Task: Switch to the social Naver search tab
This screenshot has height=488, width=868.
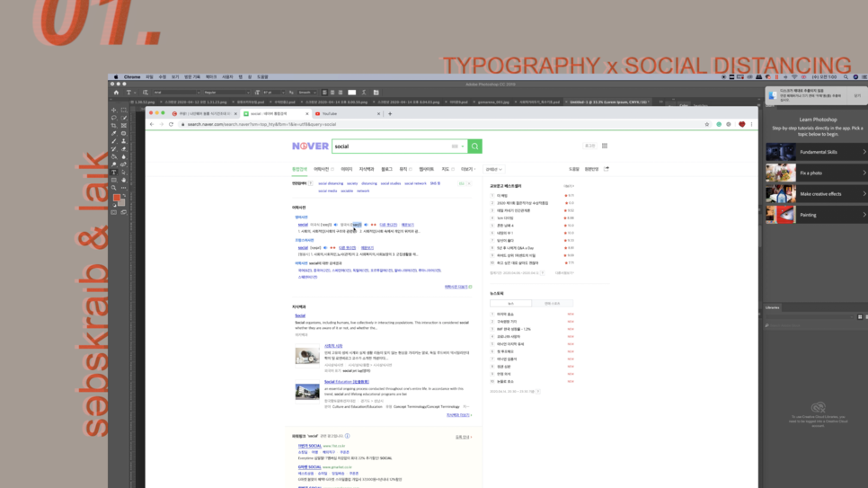Action: click(x=276, y=113)
